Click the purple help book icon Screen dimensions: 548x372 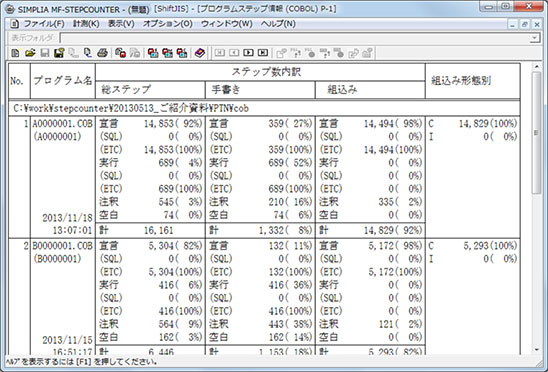click(x=200, y=53)
